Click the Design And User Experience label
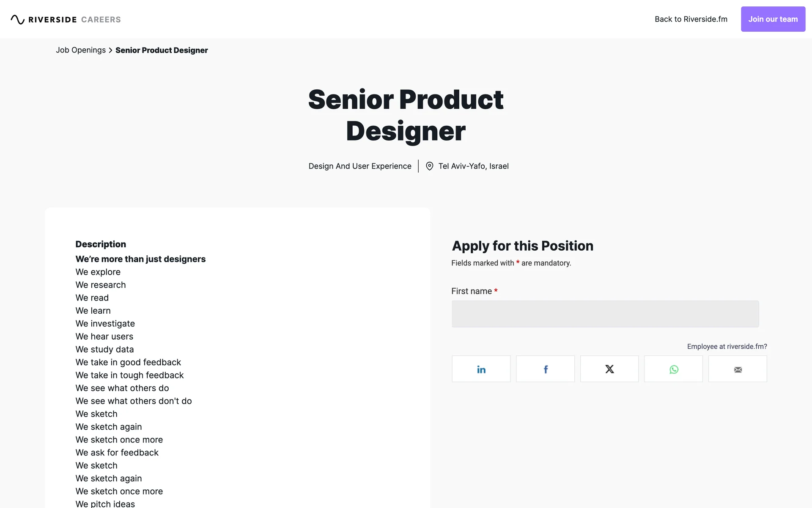 pyautogui.click(x=359, y=166)
